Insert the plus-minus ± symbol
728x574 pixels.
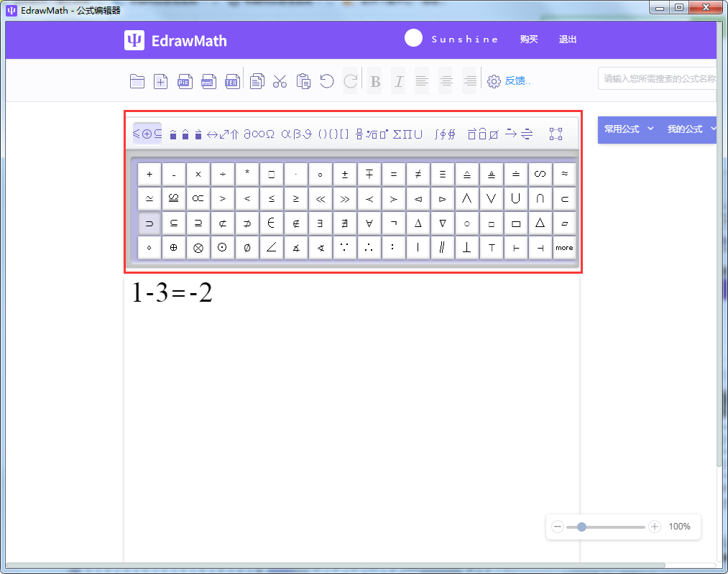[x=345, y=175]
